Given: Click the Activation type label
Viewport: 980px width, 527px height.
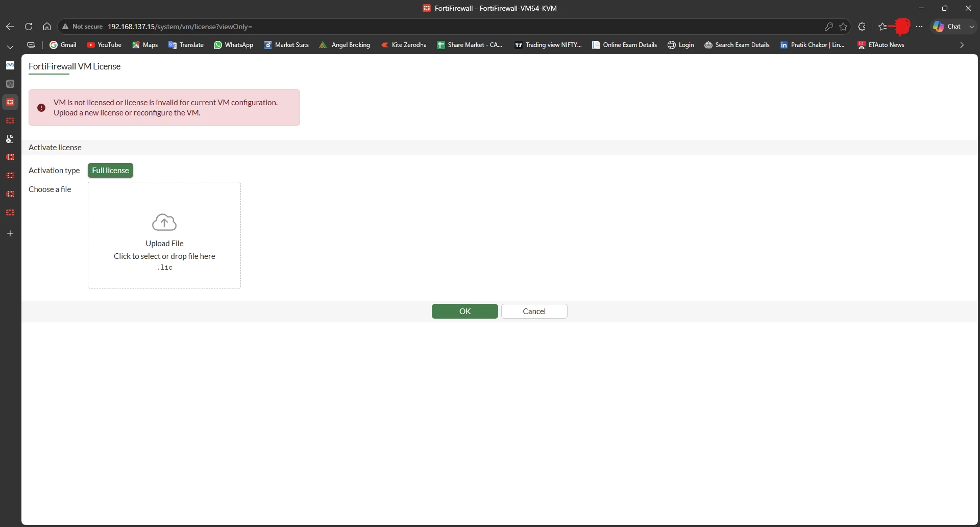Looking at the screenshot, I should click(54, 171).
